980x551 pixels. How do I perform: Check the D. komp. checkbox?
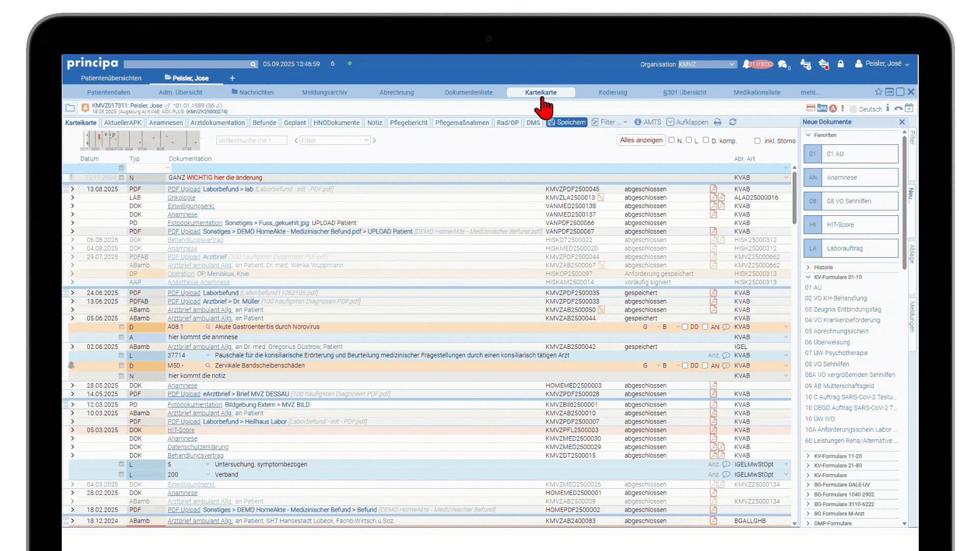(x=706, y=140)
